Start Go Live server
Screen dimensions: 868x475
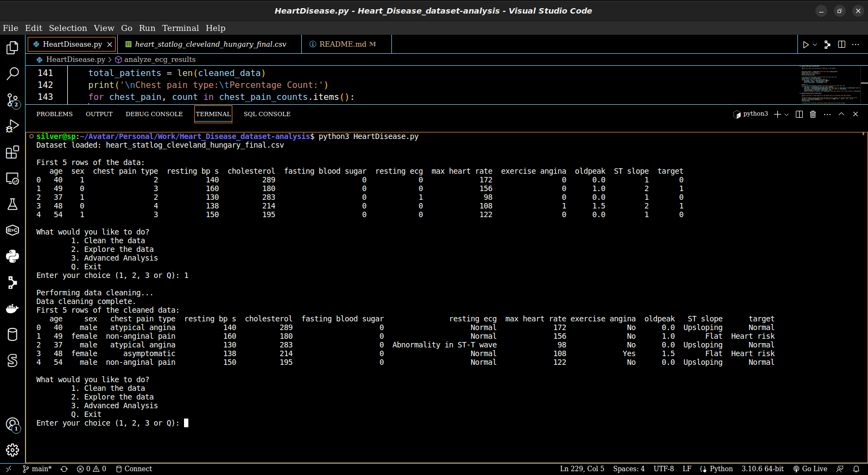(810, 469)
